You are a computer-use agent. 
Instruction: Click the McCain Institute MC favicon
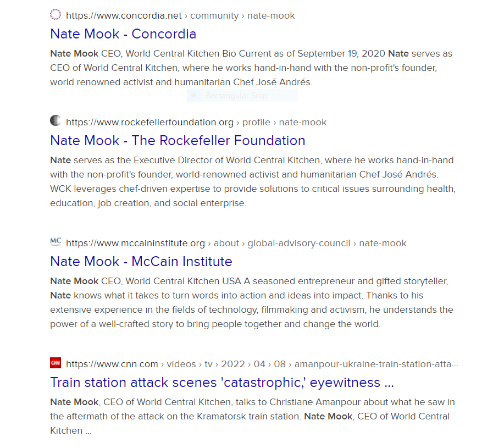[x=56, y=242]
